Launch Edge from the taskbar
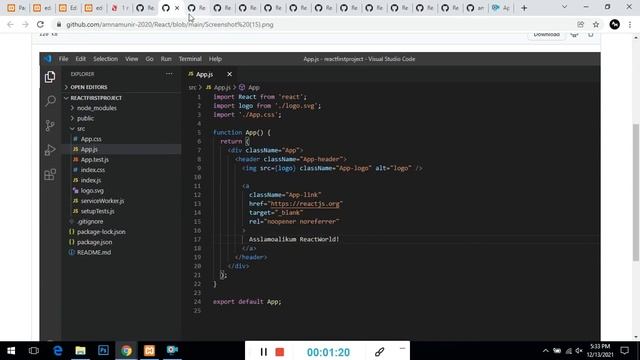Screen dimensions: 640x360 pyautogui.click(x=58, y=351)
